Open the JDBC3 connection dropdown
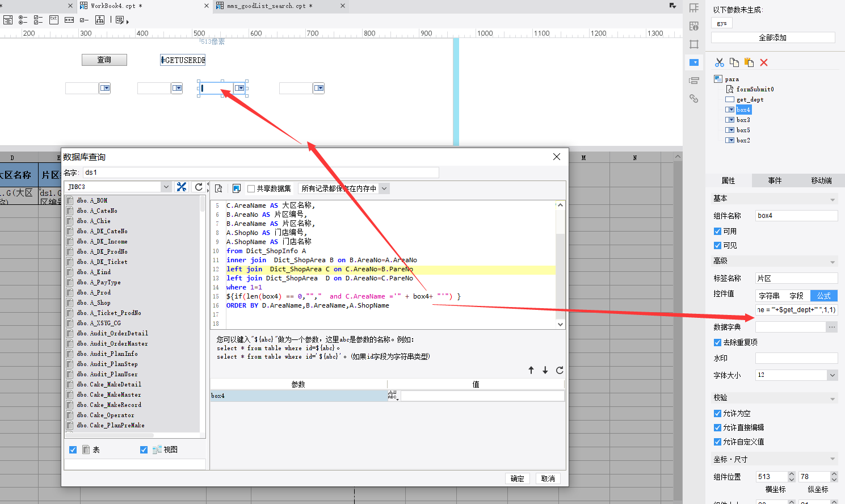 [166, 187]
